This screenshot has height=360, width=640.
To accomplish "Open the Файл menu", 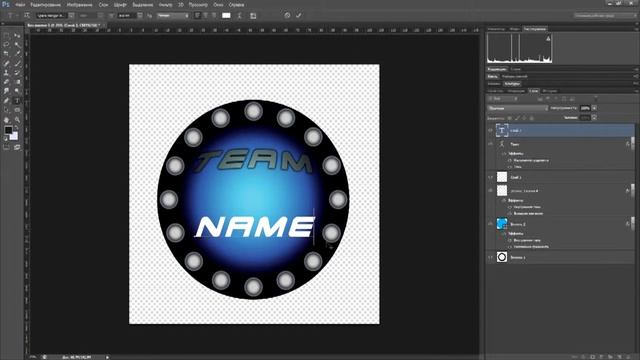I will pos(20,4).
